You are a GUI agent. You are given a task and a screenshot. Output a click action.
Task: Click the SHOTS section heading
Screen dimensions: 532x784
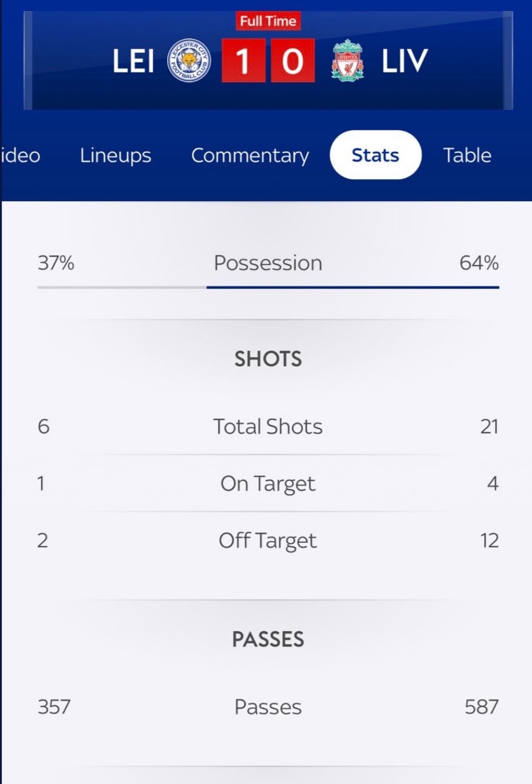click(268, 359)
